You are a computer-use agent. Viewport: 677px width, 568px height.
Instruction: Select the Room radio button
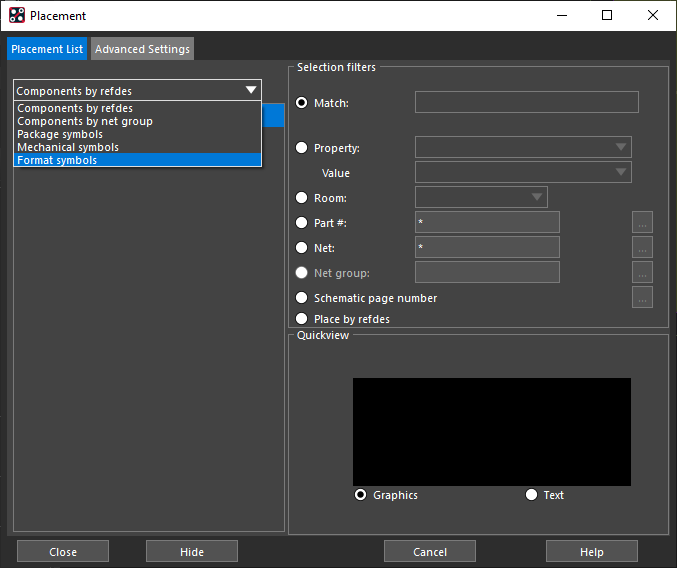[x=301, y=198]
